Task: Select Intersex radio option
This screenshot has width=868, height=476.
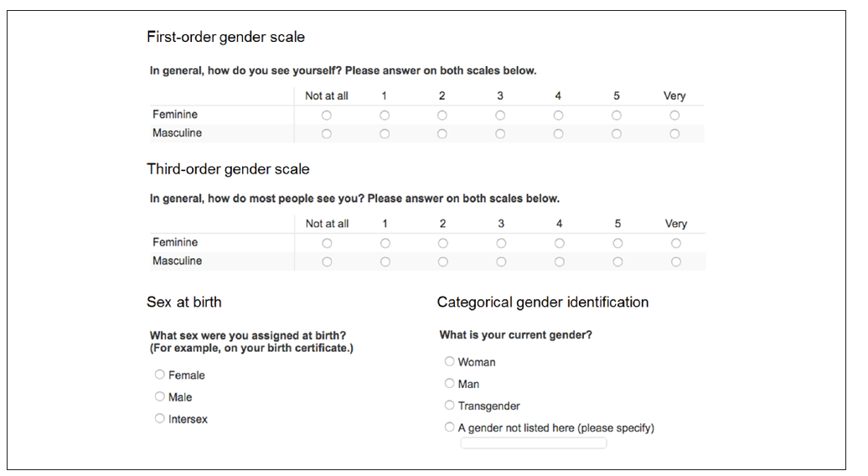Action: point(160,419)
